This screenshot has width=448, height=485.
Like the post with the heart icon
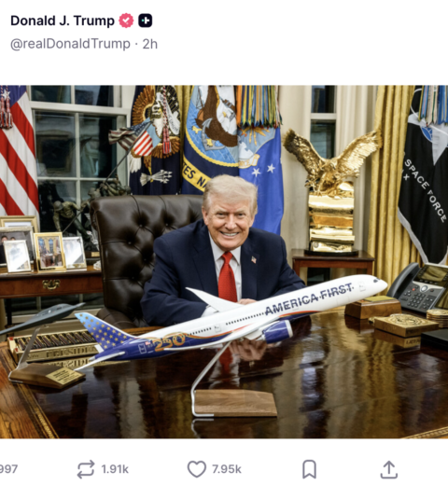coord(197,469)
